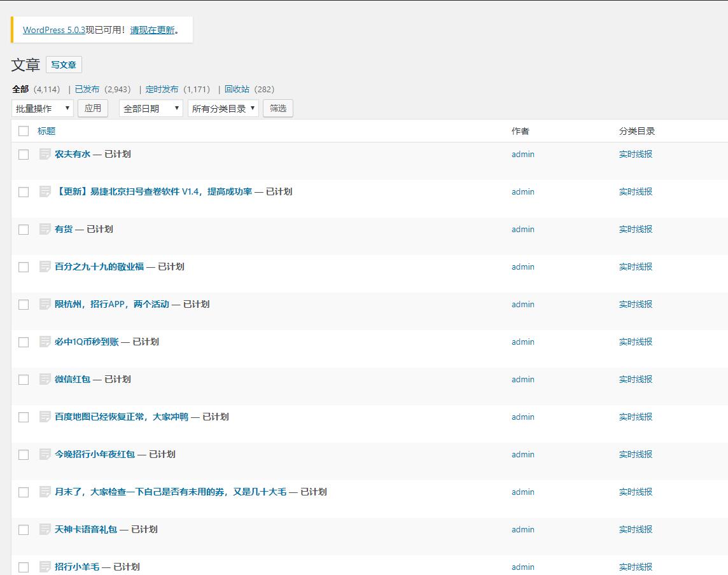Select the checkbox for 百度地图已经恢复正常 post
This screenshot has height=575, width=728.
pyautogui.click(x=24, y=417)
